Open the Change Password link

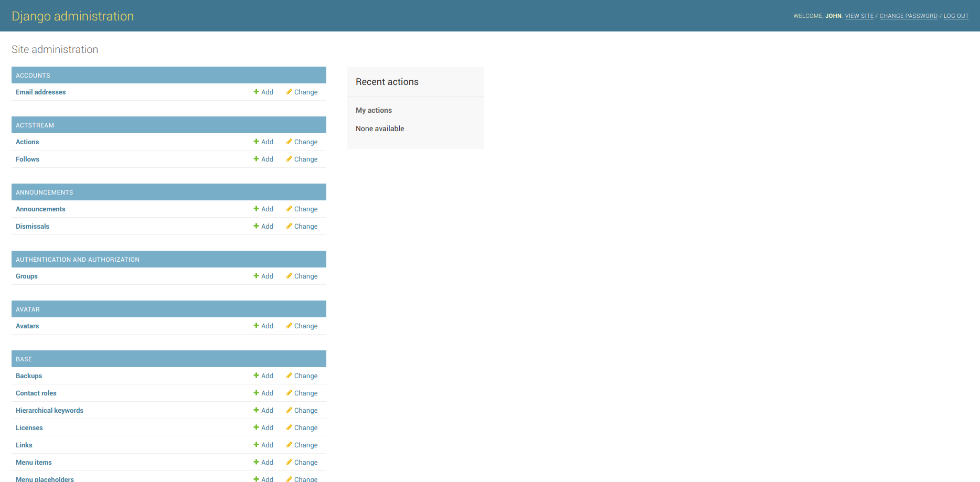[x=908, y=16]
